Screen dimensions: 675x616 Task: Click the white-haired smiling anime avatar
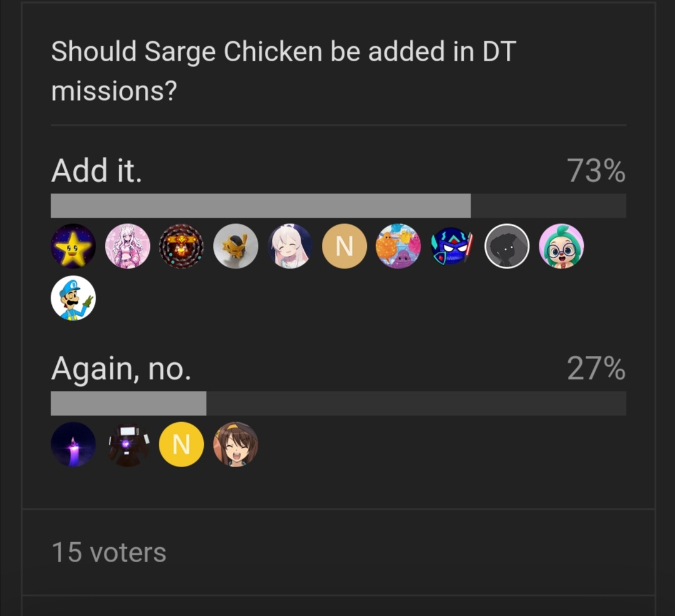(x=290, y=246)
